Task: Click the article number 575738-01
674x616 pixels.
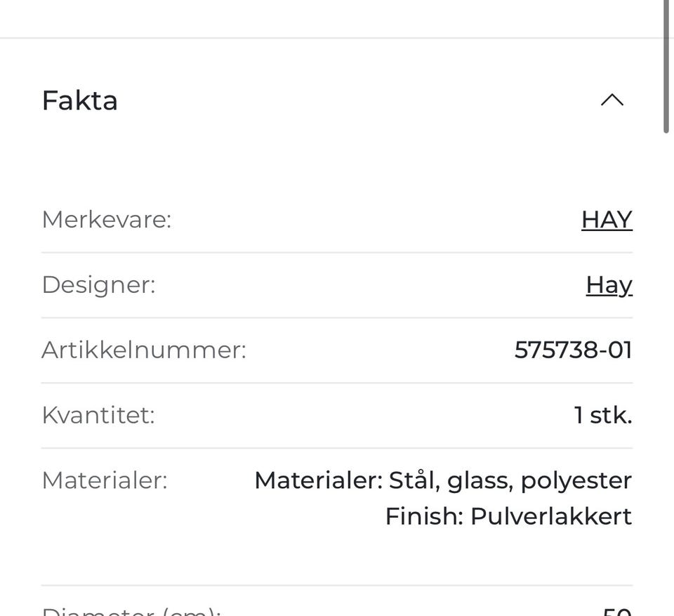Action: pos(573,350)
